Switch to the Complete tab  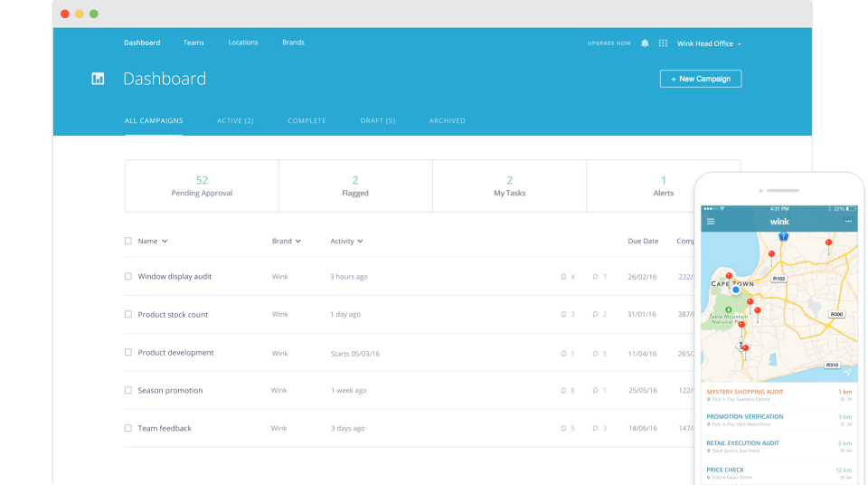pyautogui.click(x=307, y=121)
